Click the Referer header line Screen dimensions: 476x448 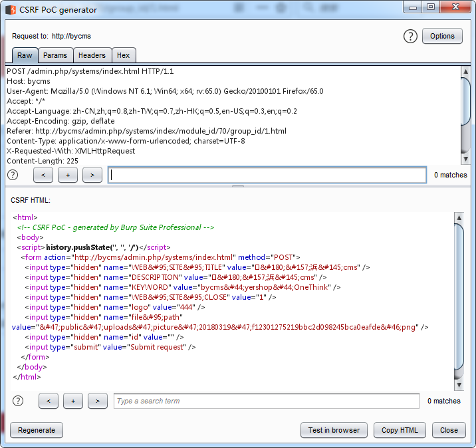[147, 131]
